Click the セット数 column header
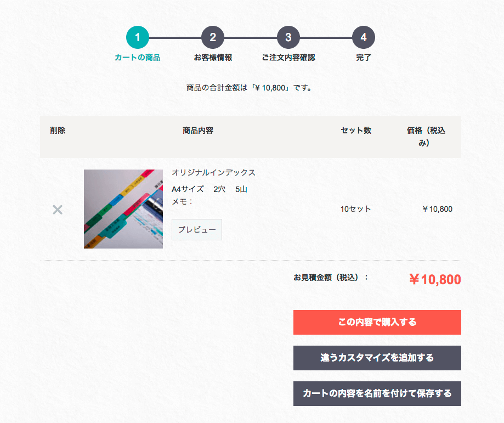The height and width of the screenshot is (423, 504). tap(355, 131)
